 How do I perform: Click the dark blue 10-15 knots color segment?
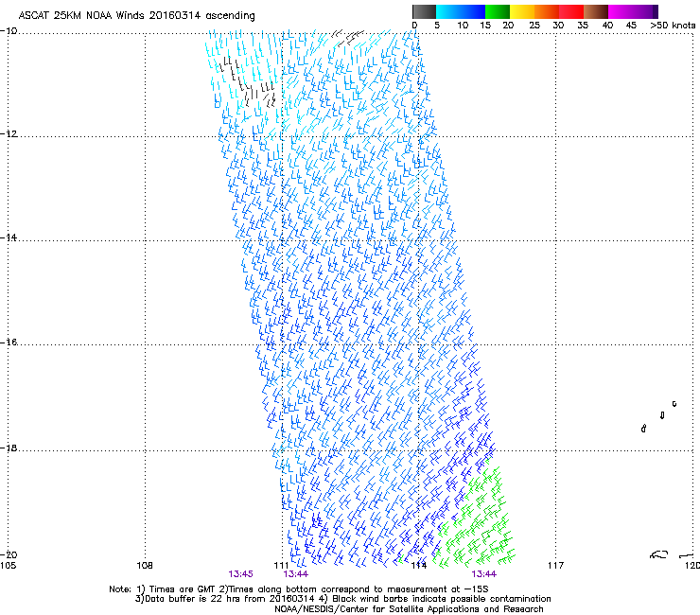pos(473,11)
